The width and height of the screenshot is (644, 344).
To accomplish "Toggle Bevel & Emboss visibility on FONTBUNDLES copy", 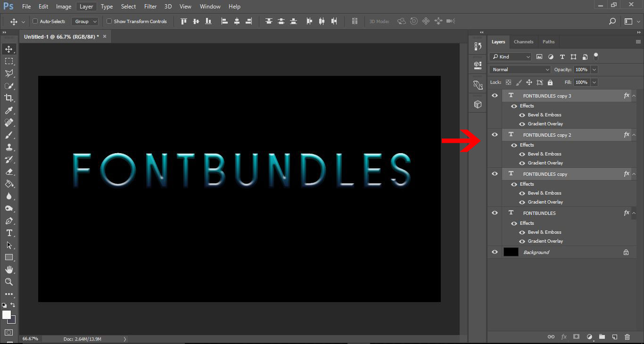I will pos(522,193).
